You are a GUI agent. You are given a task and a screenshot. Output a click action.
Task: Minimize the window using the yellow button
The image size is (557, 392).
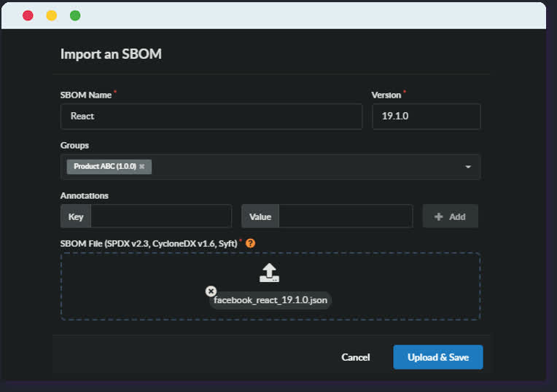point(51,15)
